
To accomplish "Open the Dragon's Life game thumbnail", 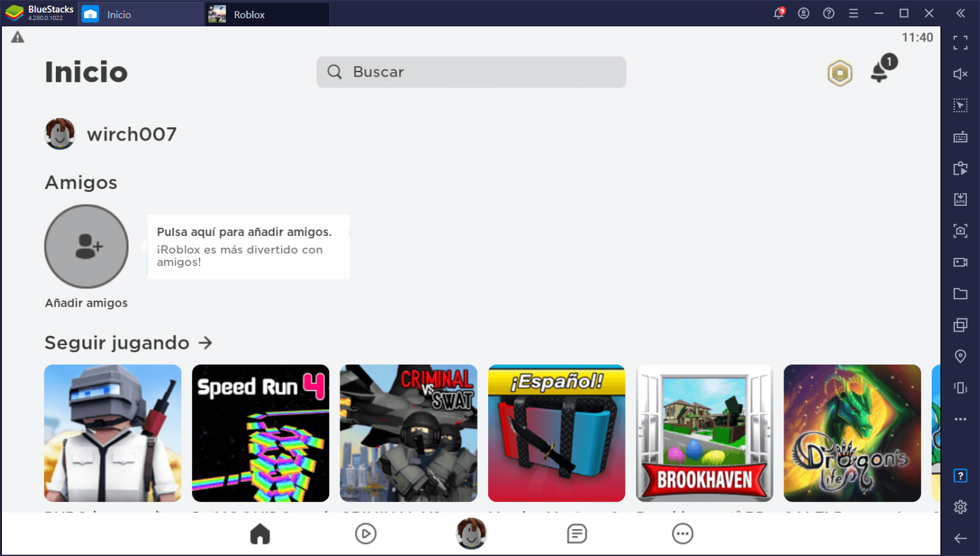I will (x=852, y=433).
